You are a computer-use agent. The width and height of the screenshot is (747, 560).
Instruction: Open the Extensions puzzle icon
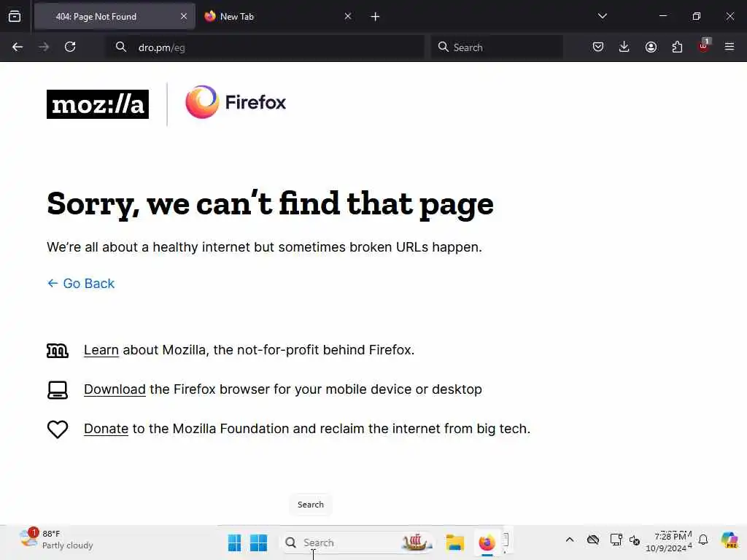tap(677, 47)
